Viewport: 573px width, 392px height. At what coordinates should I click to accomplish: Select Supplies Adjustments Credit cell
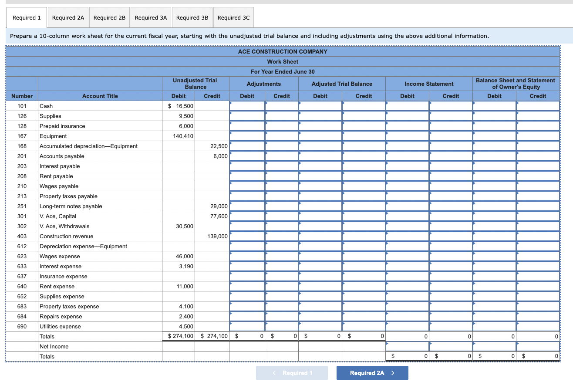tap(281, 116)
